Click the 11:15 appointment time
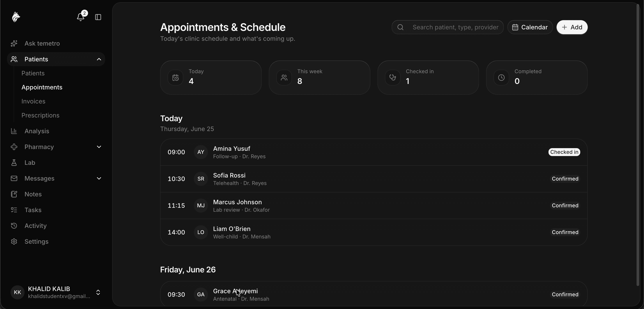Image resolution: width=644 pixels, height=309 pixels. (x=176, y=205)
